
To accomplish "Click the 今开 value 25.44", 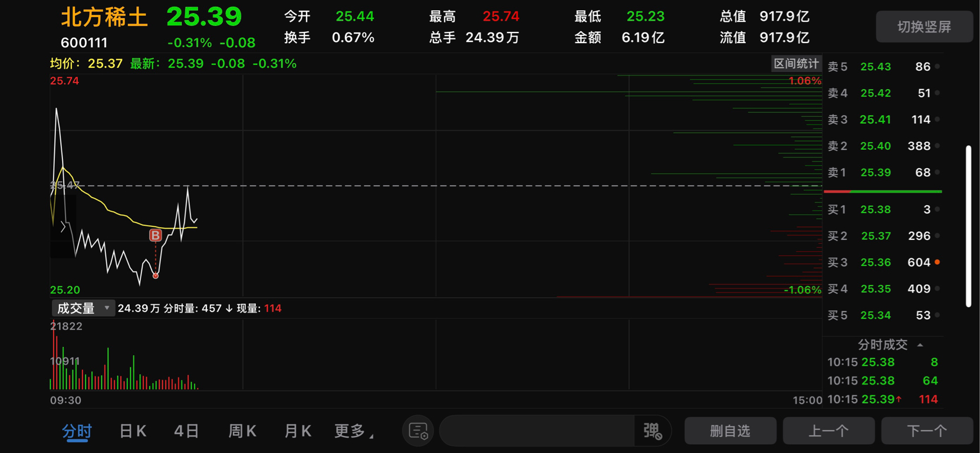I will click(355, 17).
